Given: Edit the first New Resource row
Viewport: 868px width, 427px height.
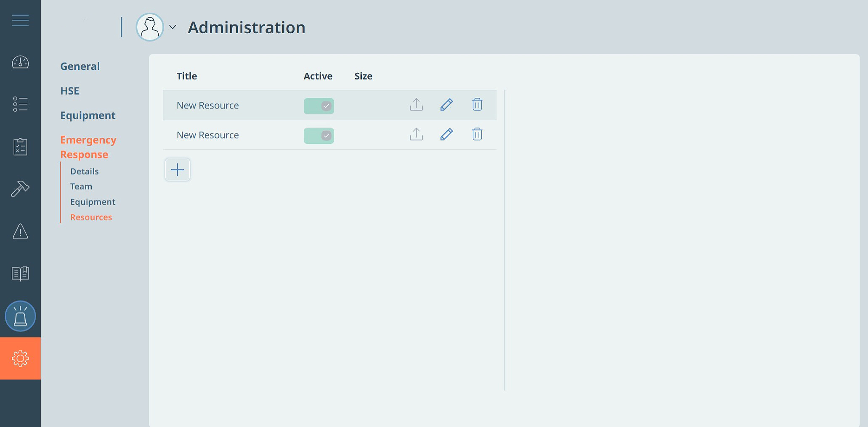Looking at the screenshot, I should 446,105.
